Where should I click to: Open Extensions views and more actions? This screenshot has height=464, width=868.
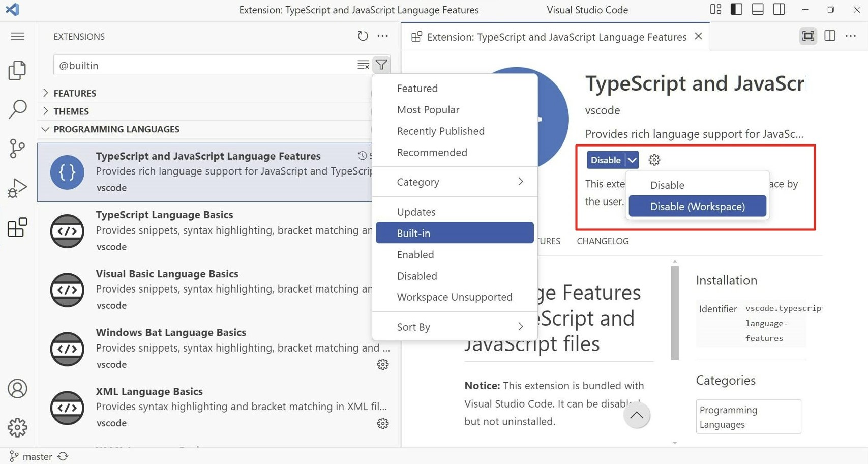click(x=383, y=36)
